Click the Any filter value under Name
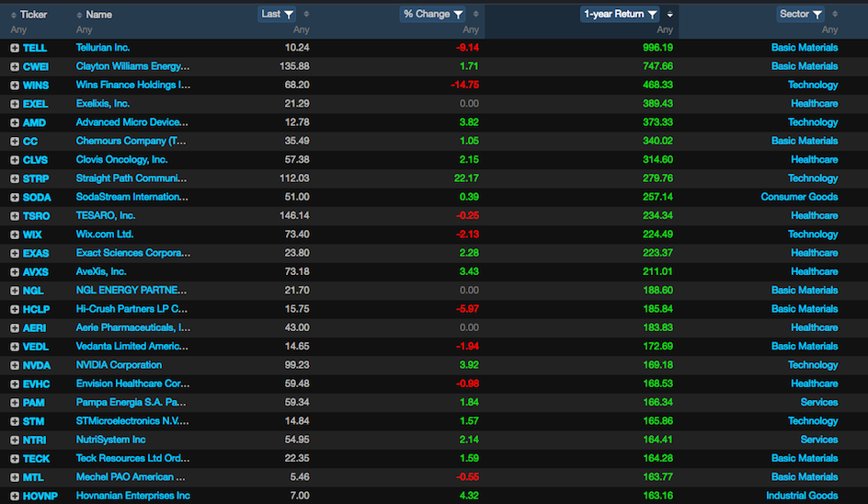This screenshot has height=504, width=868. pos(85,30)
